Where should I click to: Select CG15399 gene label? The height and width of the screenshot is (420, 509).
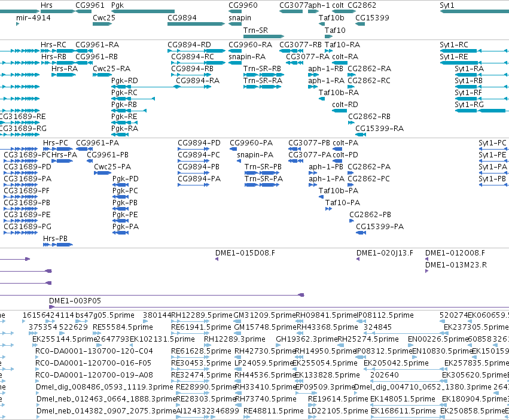(x=372, y=18)
